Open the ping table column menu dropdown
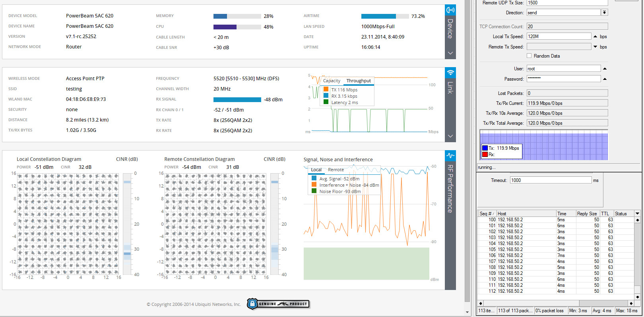 click(x=637, y=214)
